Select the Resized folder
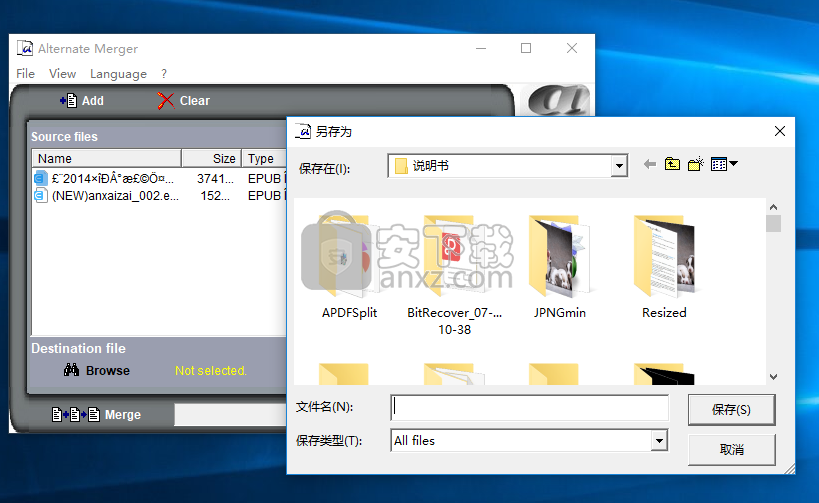Screen dimensions: 819x503 click(x=664, y=267)
